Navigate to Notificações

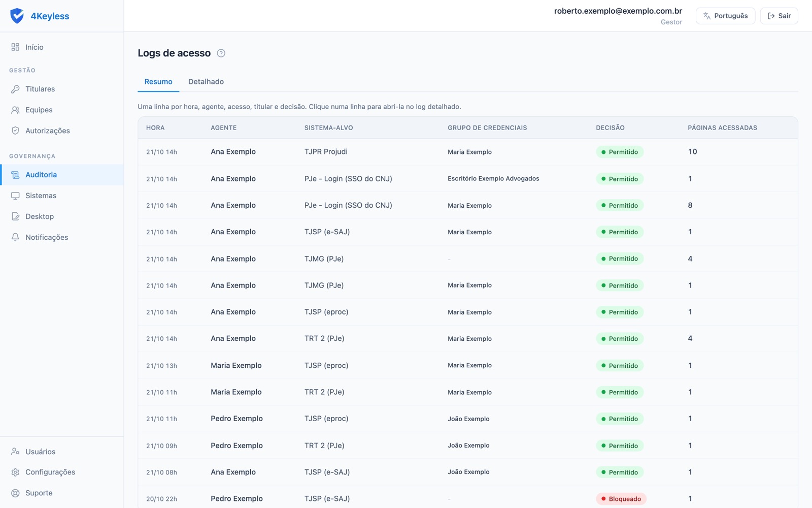pos(62,237)
